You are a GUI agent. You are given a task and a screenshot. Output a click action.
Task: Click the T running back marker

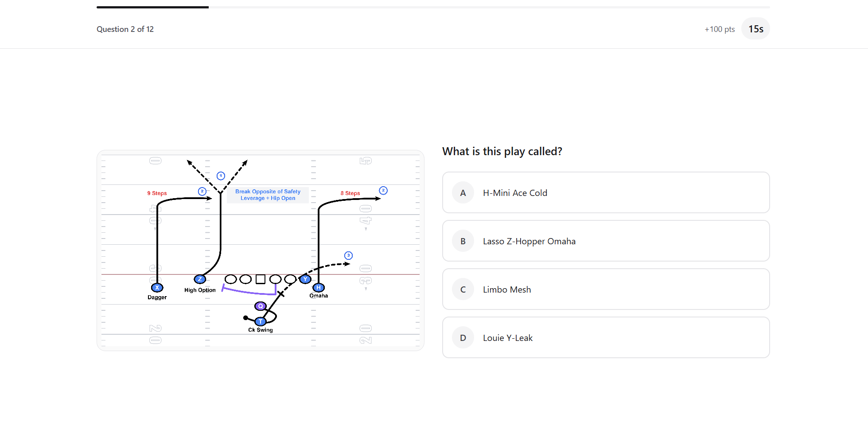click(261, 321)
